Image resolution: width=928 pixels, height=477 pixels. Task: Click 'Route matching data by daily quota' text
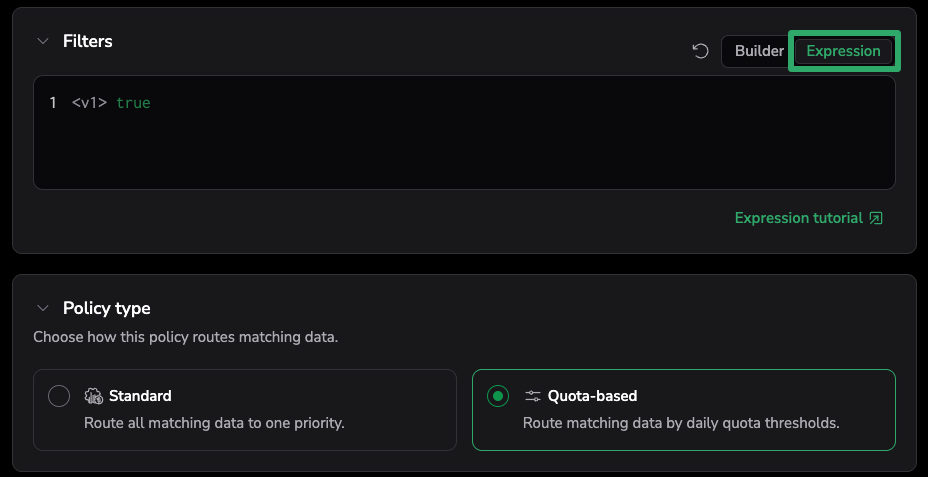[680, 423]
